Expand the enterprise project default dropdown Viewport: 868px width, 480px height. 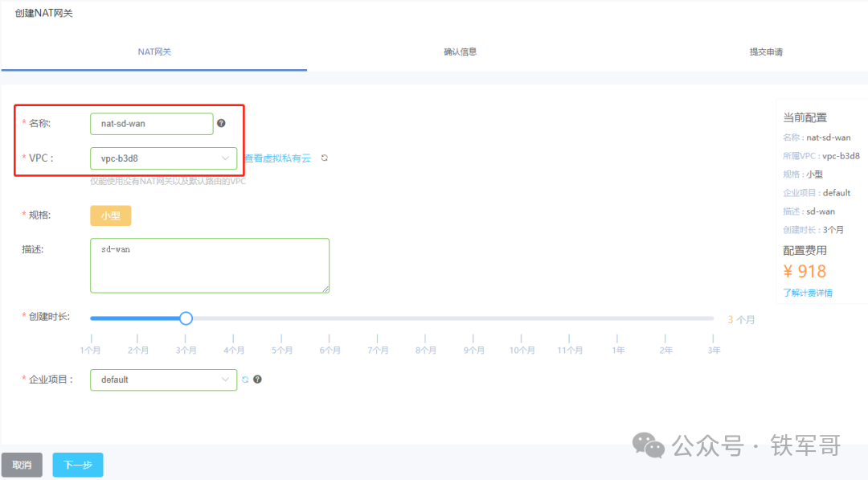pyautogui.click(x=163, y=379)
